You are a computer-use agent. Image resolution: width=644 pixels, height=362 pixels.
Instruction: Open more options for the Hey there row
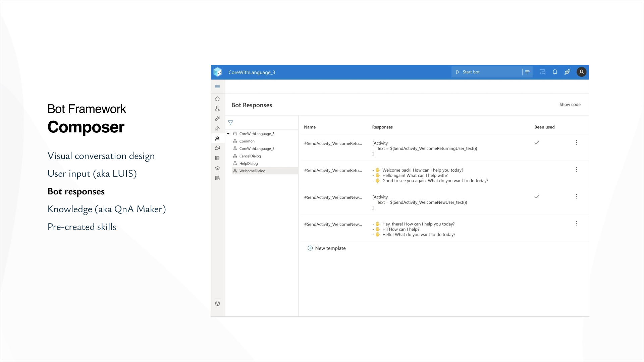click(x=577, y=224)
